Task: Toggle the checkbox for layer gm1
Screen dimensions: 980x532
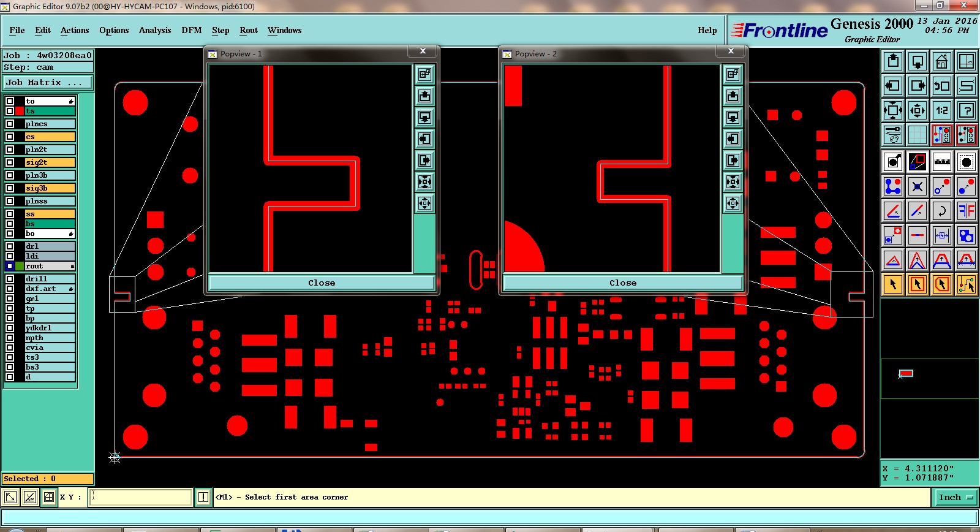Action: pyautogui.click(x=10, y=298)
